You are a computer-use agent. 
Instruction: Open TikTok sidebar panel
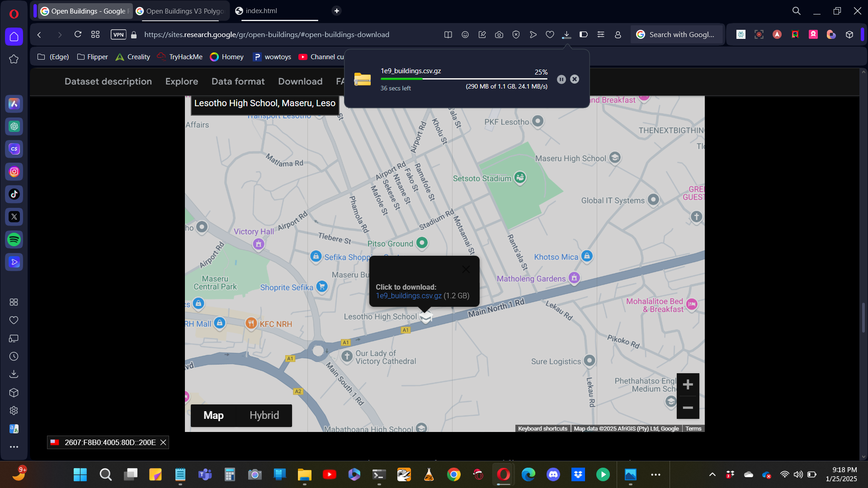14,194
